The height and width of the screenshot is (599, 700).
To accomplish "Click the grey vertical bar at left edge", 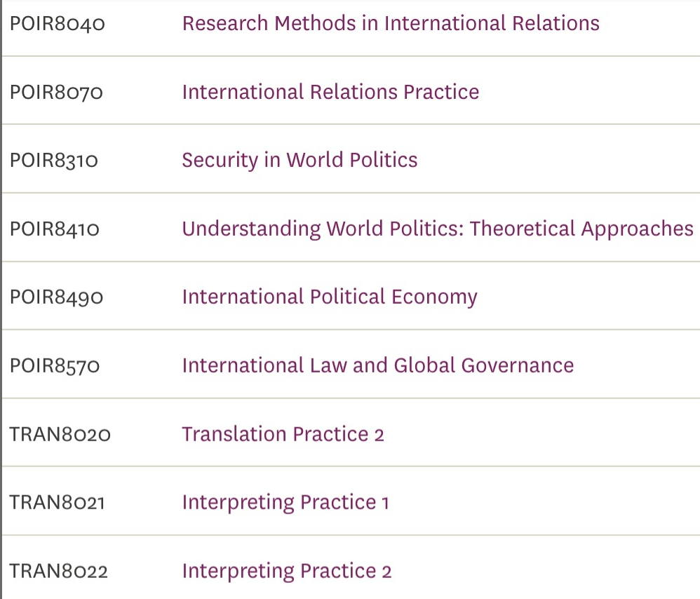I will (x=1, y=299).
